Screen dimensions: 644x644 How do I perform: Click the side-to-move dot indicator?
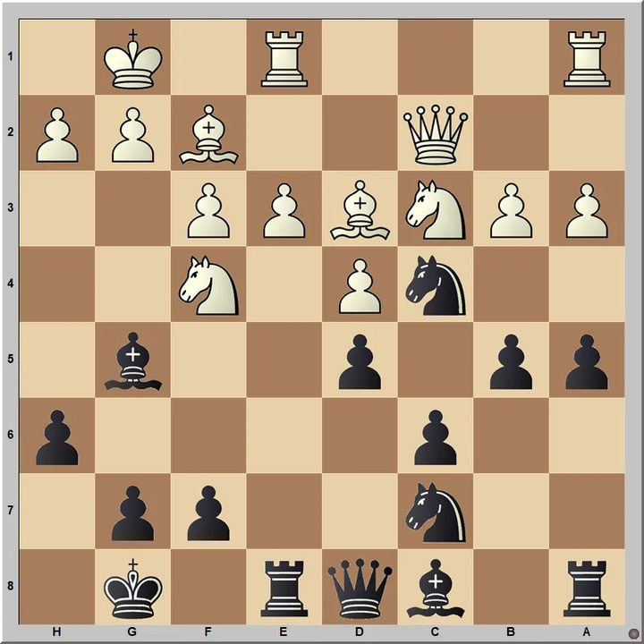(x=633, y=633)
